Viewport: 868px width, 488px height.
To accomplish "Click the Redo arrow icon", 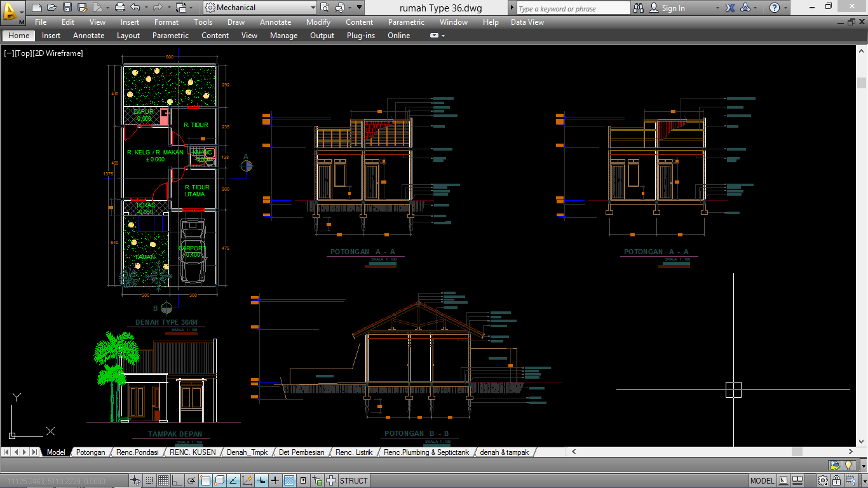I will (x=157, y=8).
